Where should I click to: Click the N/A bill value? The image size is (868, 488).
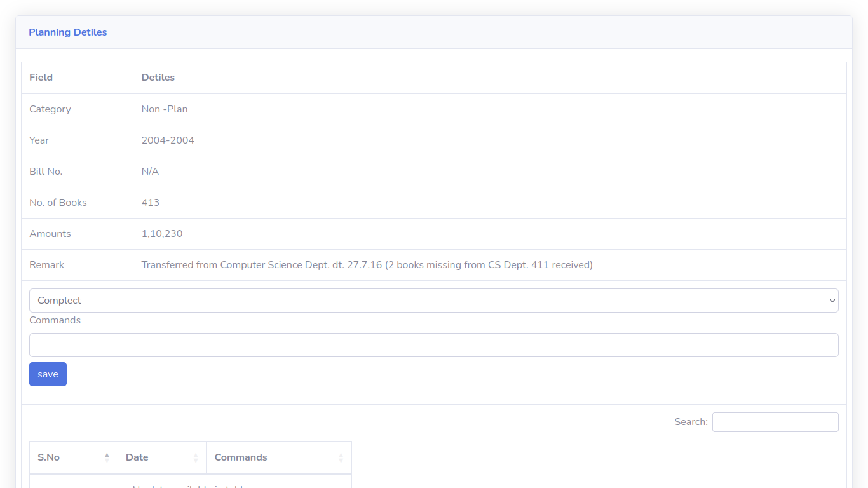click(x=150, y=172)
